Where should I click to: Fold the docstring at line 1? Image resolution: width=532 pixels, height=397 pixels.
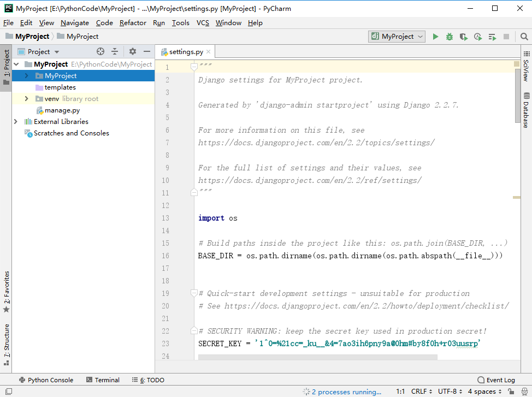[194, 67]
